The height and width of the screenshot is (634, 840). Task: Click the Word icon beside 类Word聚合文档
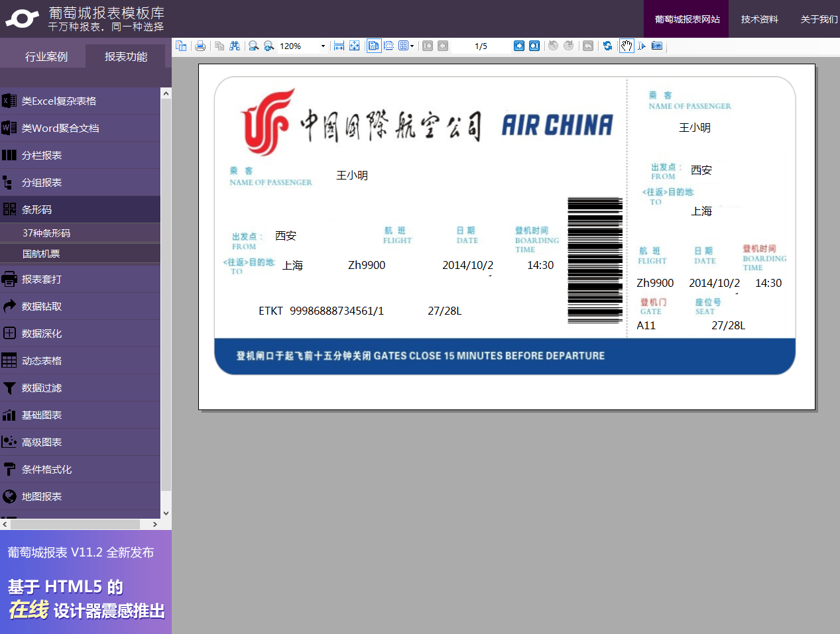pos(9,128)
